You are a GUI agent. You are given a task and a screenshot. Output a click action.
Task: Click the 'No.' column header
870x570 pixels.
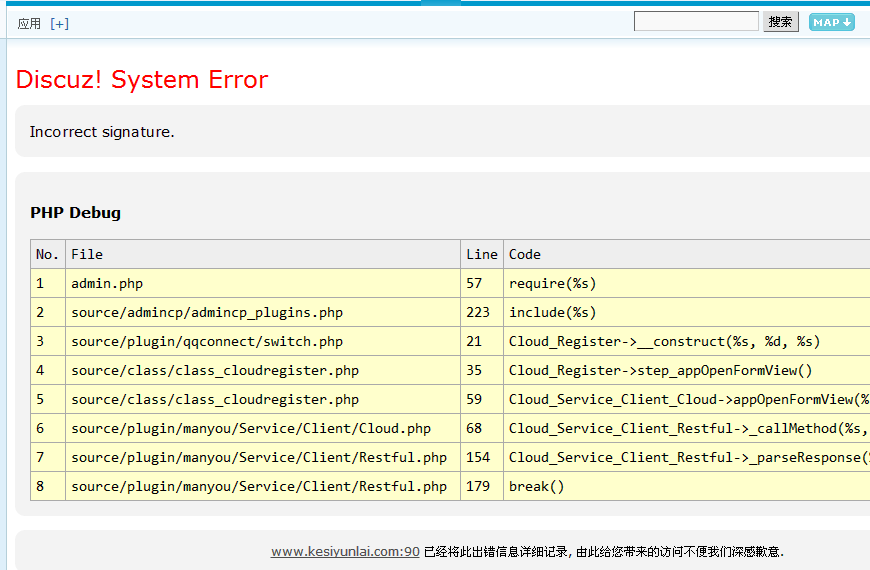point(48,254)
